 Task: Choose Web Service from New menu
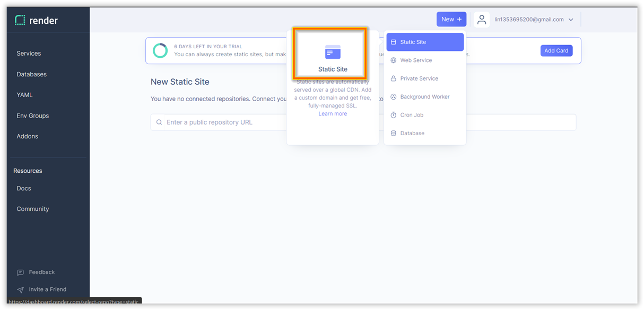(x=425, y=60)
